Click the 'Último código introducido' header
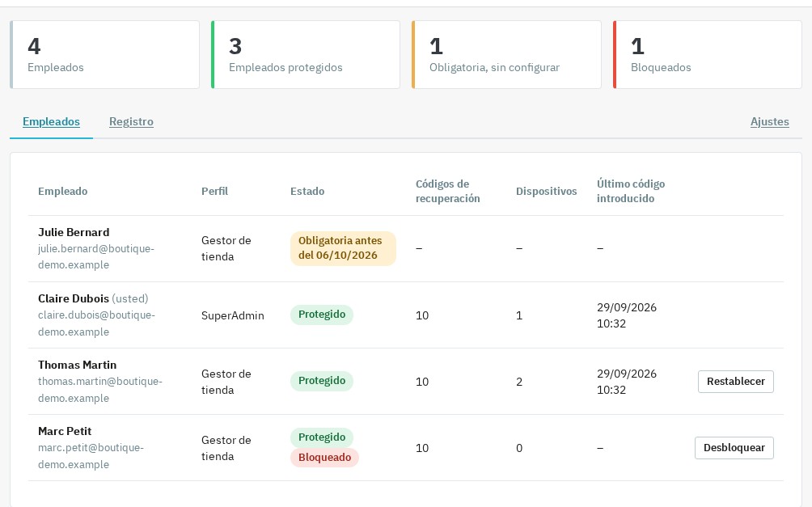This screenshot has height=507, width=812. point(630,191)
